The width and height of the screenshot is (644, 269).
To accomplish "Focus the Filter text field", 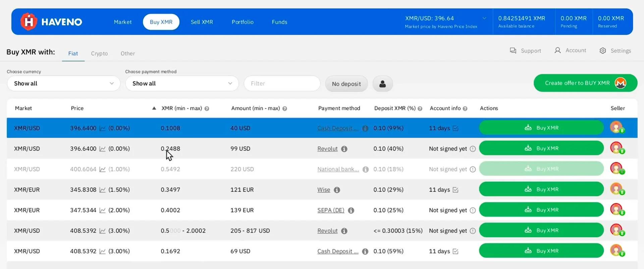I will pyautogui.click(x=282, y=83).
